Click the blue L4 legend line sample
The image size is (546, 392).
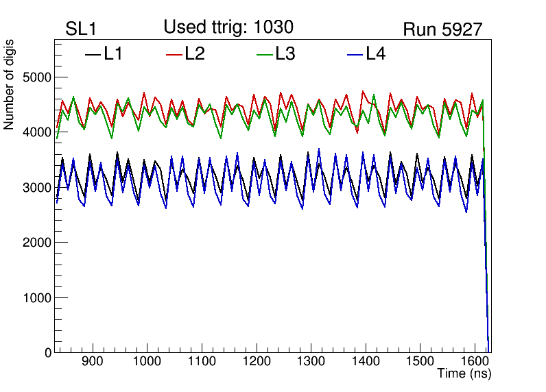tap(355, 55)
